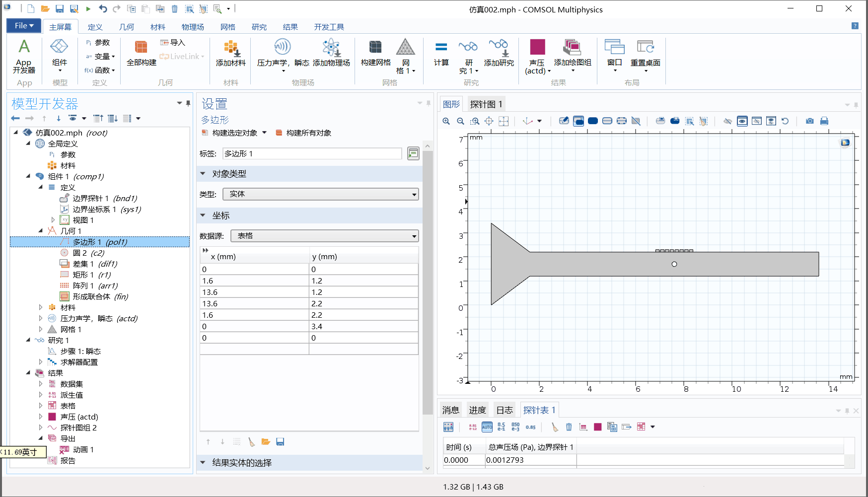Toggle AUTO number format in probe table
Screen dimensions: 868x497
coord(487,427)
